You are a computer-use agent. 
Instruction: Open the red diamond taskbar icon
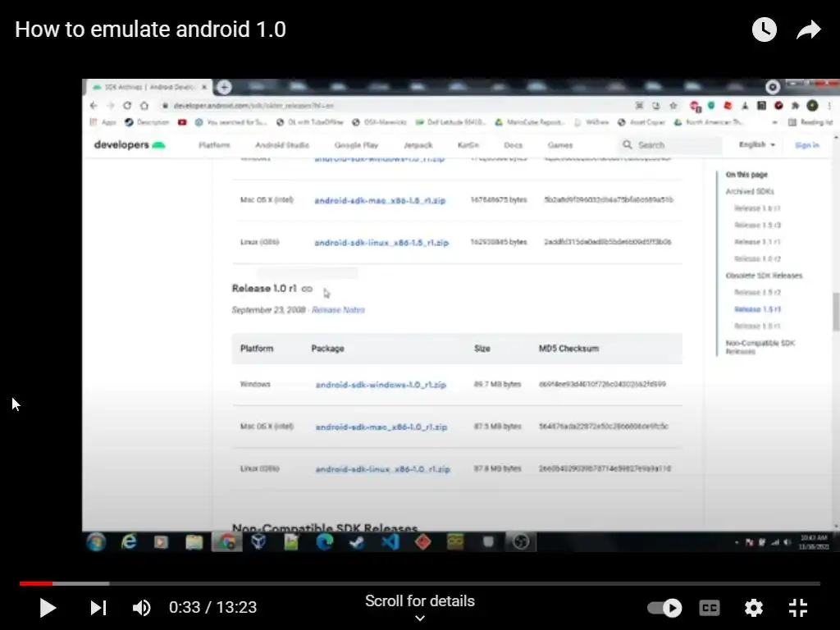click(422, 542)
